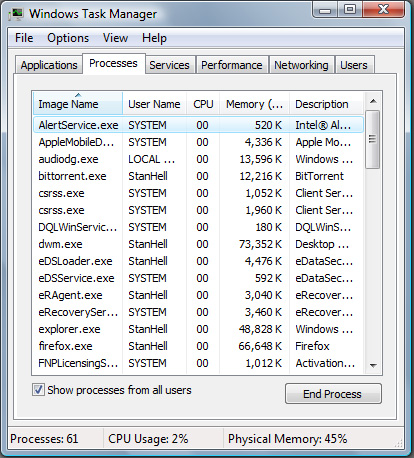Click the Task Manager title bar icon
This screenshot has height=458, width=414.
tap(16, 14)
